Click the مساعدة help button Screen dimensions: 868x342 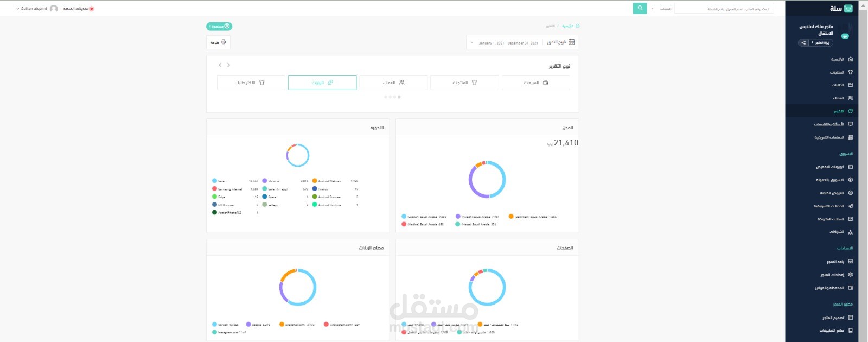[x=219, y=26]
